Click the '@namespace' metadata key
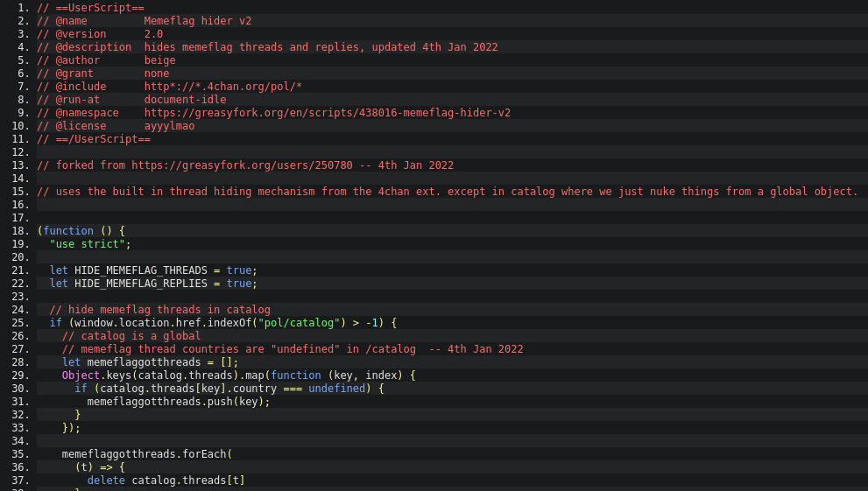Screen dimensions: 868x491 [x=87, y=113]
